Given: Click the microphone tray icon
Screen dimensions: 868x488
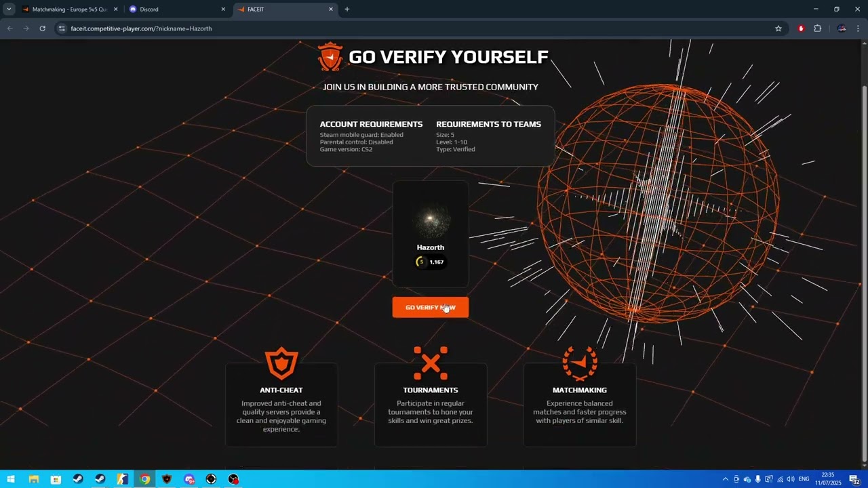Looking at the screenshot, I should 758,479.
